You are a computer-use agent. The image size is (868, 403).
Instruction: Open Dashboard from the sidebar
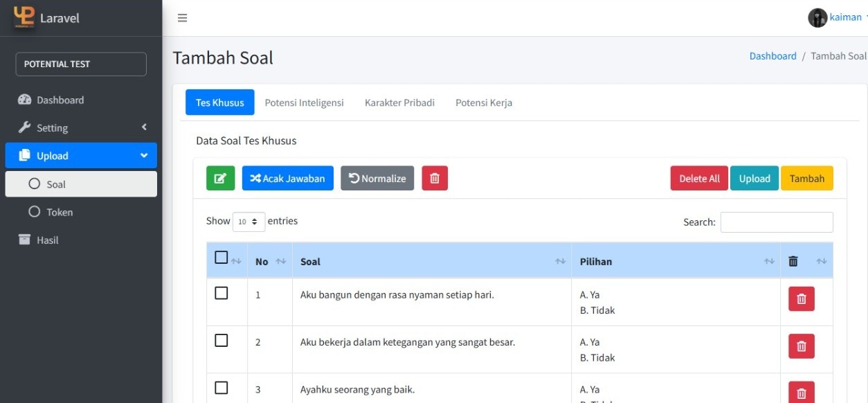coord(60,100)
